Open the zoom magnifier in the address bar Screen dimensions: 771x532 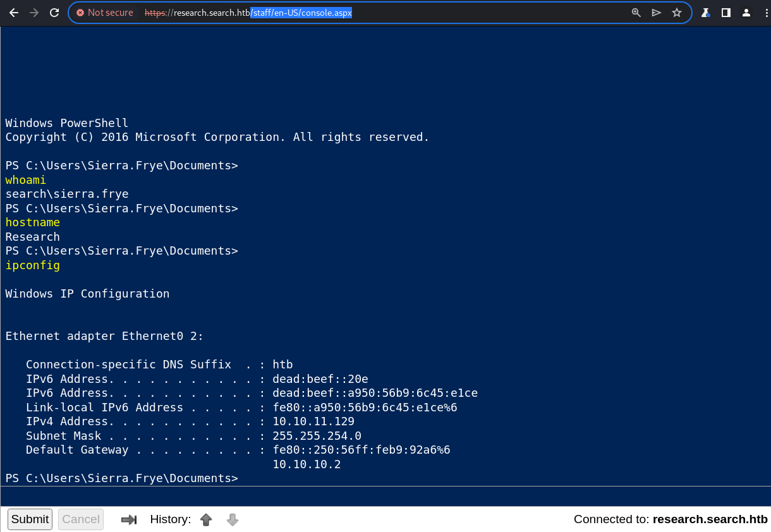click(636, 13)
